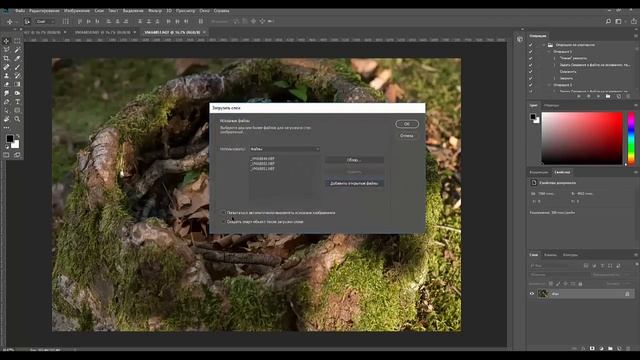
Task: Click Добавить открытые файлы button
Action: coord(354,184)
